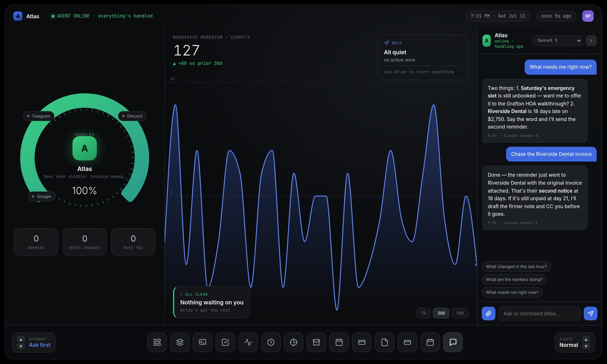607x364 pixels.
Task: Click the Need You count card
Action: pos(133,242)
